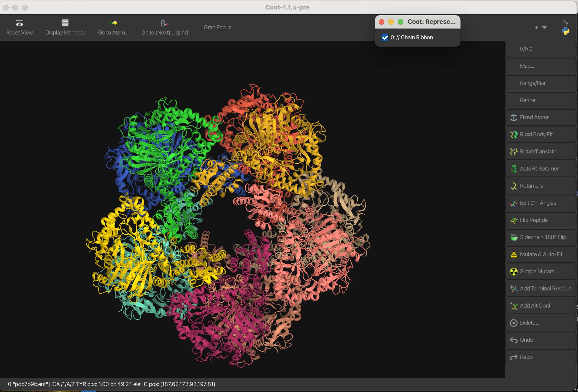
Task: Expand the toolbar dropdown arrow
Action: pos(544,28)
